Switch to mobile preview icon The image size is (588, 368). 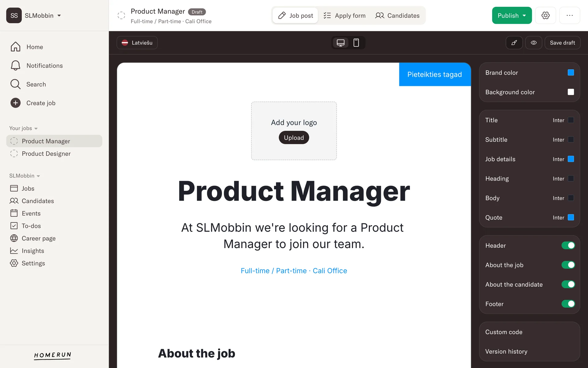356,43
